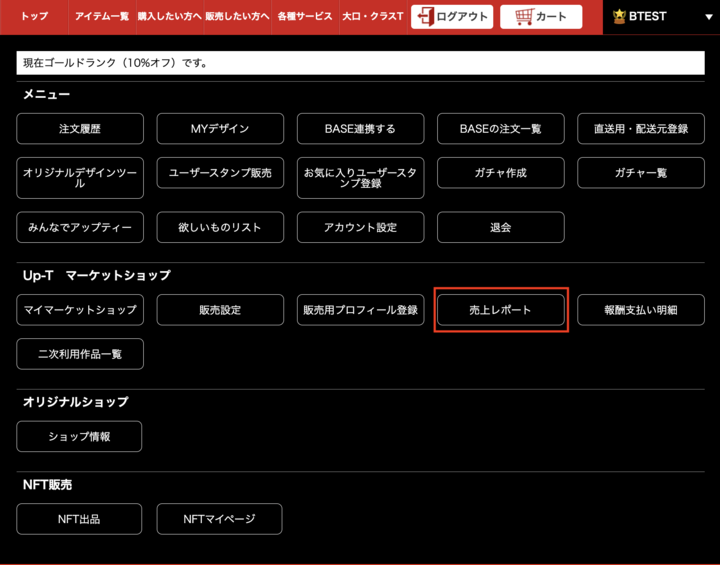720x565 pixels.
Task: Open the 大口・クラスT menu item
Action: point(373,17)
